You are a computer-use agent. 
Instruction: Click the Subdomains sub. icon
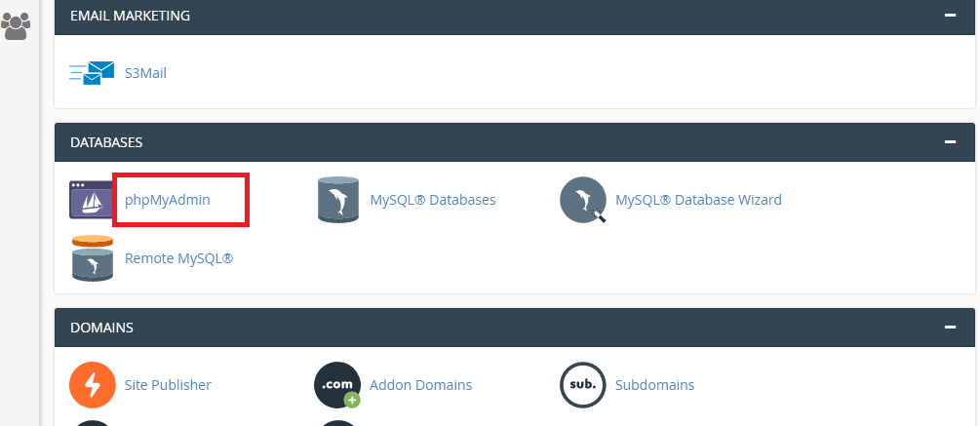coord(582,385)
